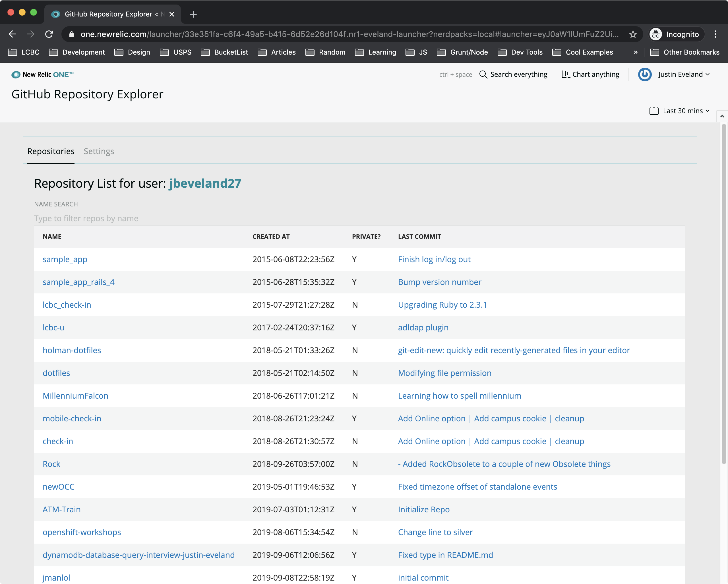Open the adldap plugin commit
Image resolution: width=728 pixels, height=584 pixels.
(x=423, y=328)
